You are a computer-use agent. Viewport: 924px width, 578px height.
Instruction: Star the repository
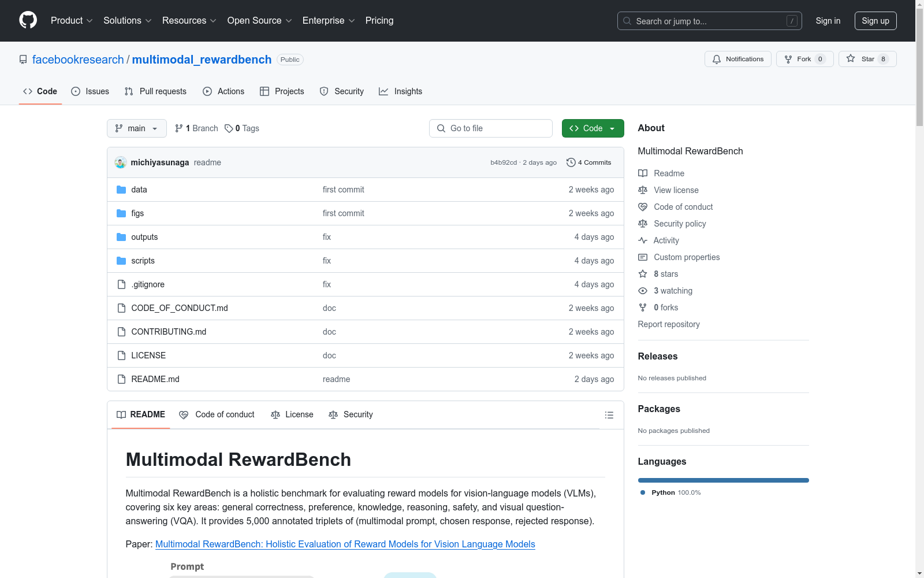pos(867,59)
